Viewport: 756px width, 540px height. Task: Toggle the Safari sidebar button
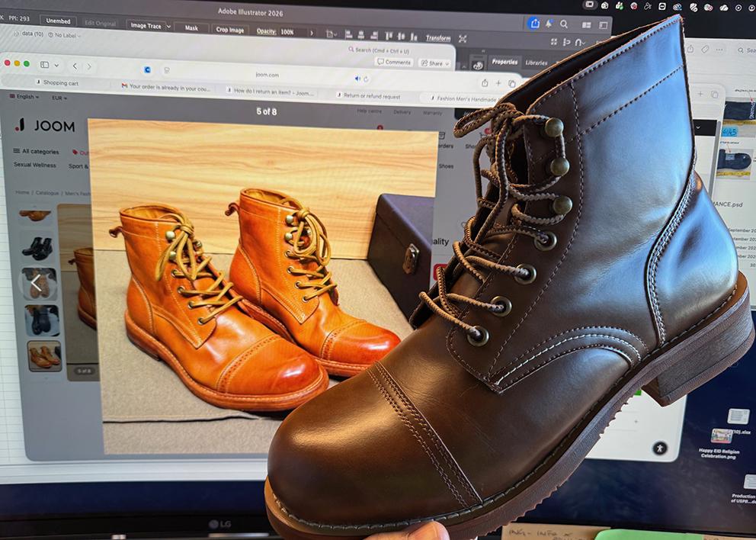tap(44, 65)
